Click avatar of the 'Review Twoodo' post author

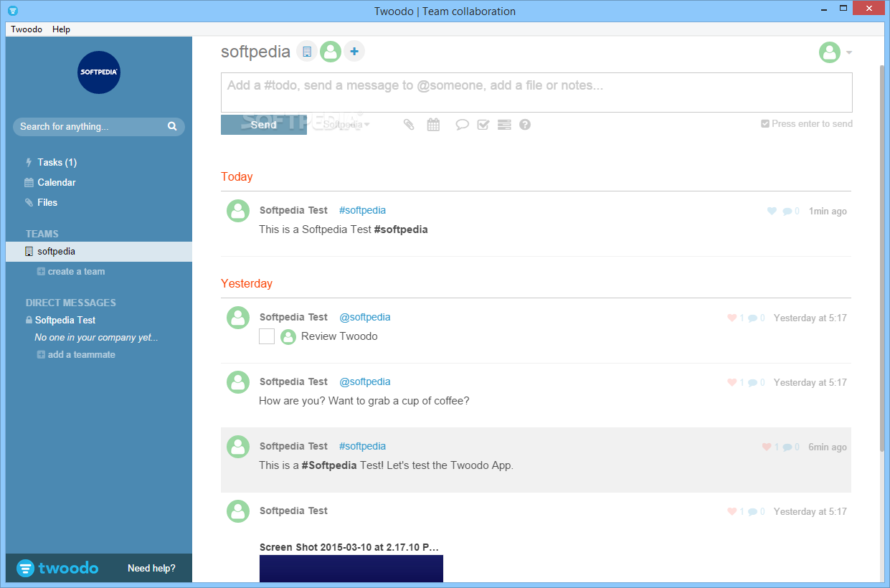coord(238,318)
